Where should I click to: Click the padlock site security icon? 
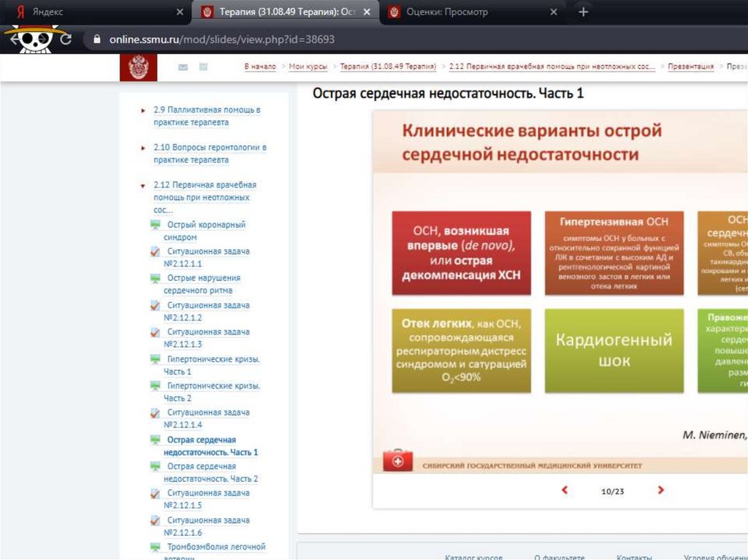pos(95,39)
